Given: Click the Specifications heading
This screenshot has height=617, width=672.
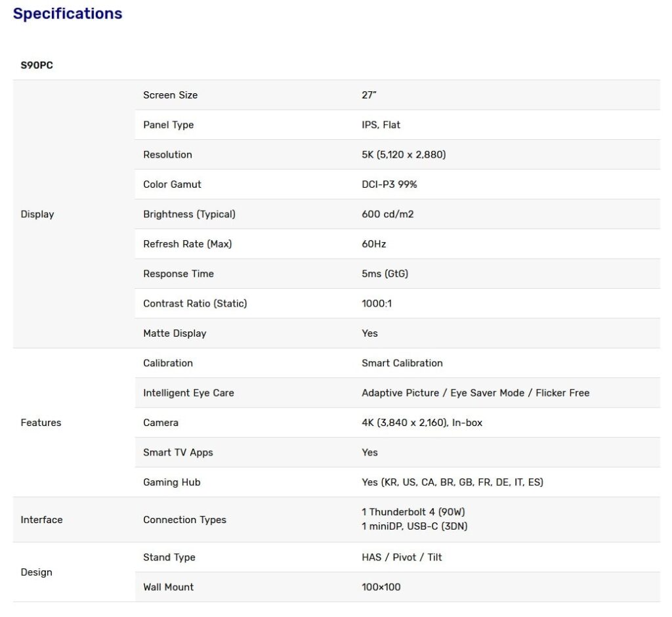Looking at the screenshot, I should click(x=68, y=14).
